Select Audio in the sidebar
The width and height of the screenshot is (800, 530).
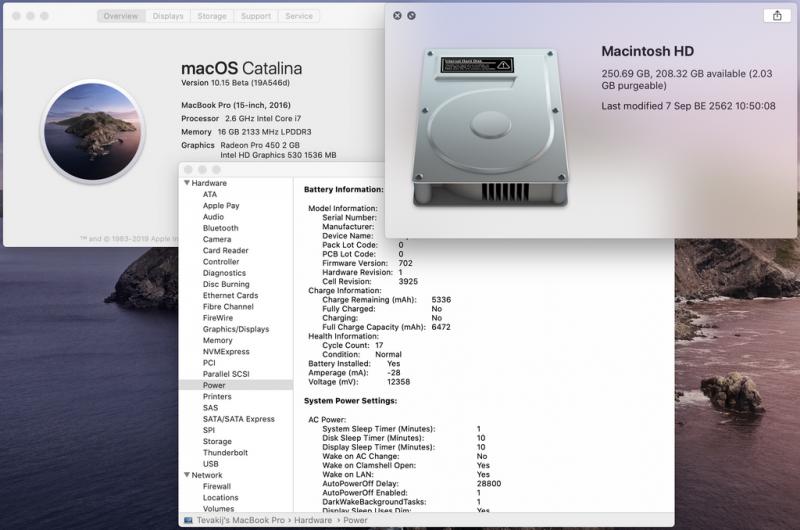coord(213,217)
